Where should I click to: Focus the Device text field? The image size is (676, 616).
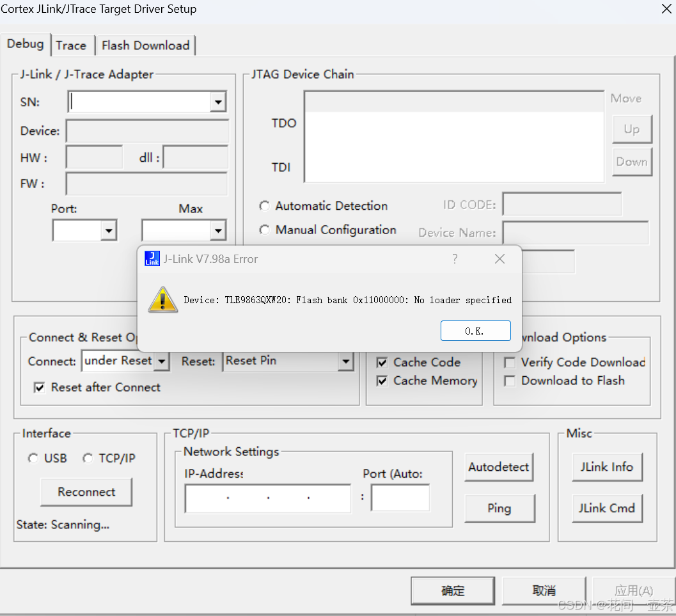(x=148, y=131)
